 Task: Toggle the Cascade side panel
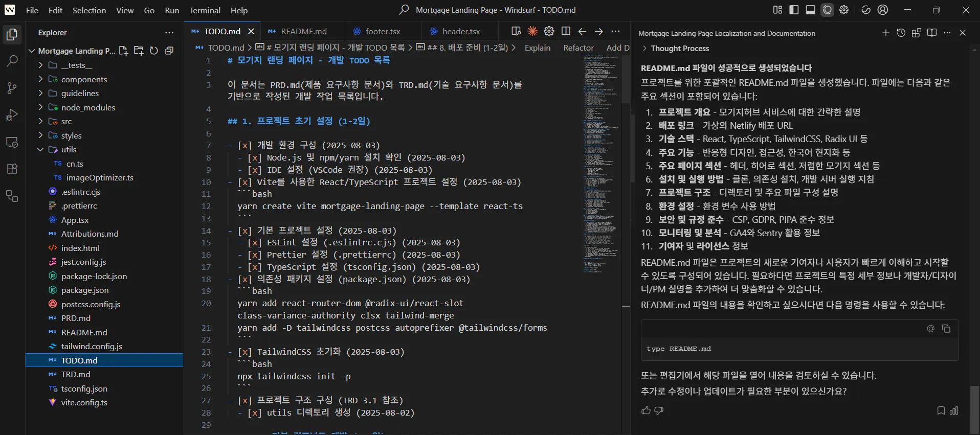coord(827,10)
